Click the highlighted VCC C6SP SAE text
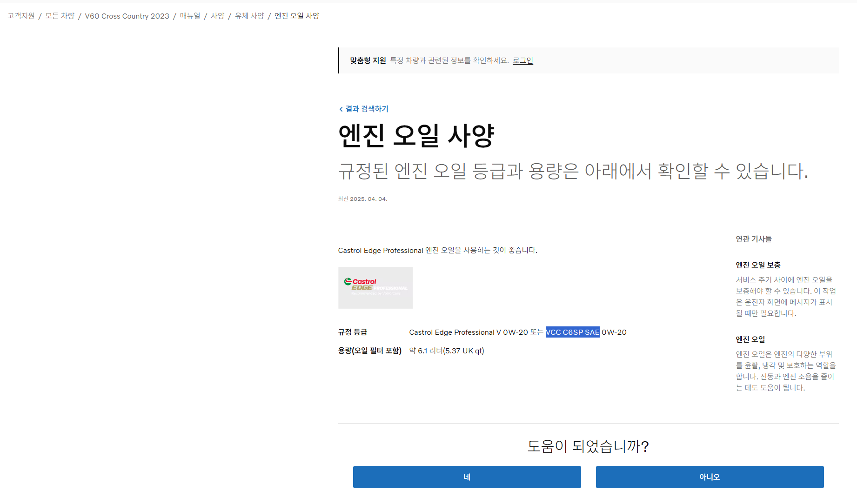The width and height of the screenshot is (857, 504). click(572, 332)
